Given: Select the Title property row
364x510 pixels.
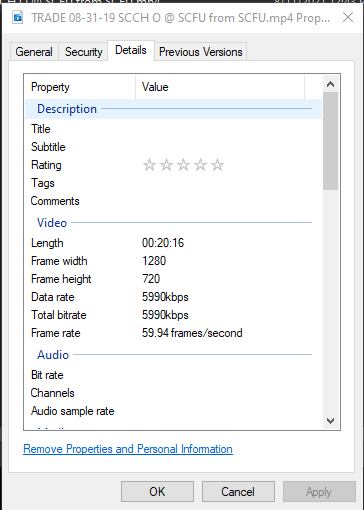Looking at the screenshot, I should [173, 129].
